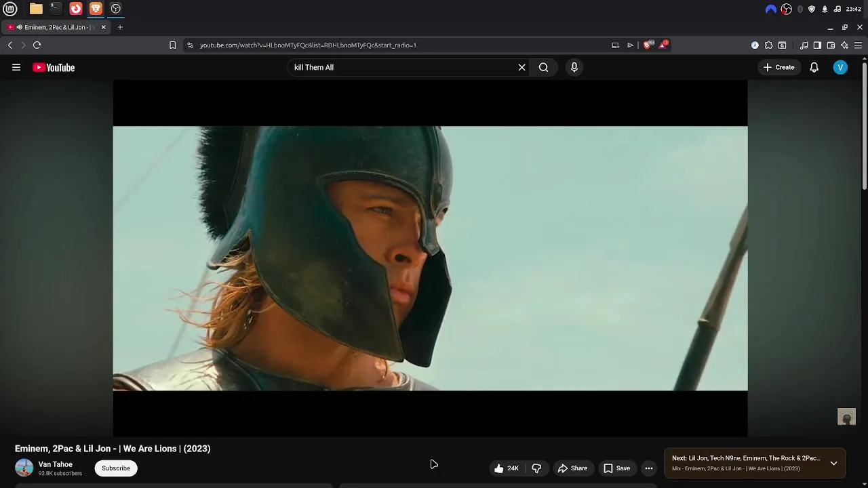868x488 pixels.
Task: Open YouTube notifications bell
Action: 814,67
